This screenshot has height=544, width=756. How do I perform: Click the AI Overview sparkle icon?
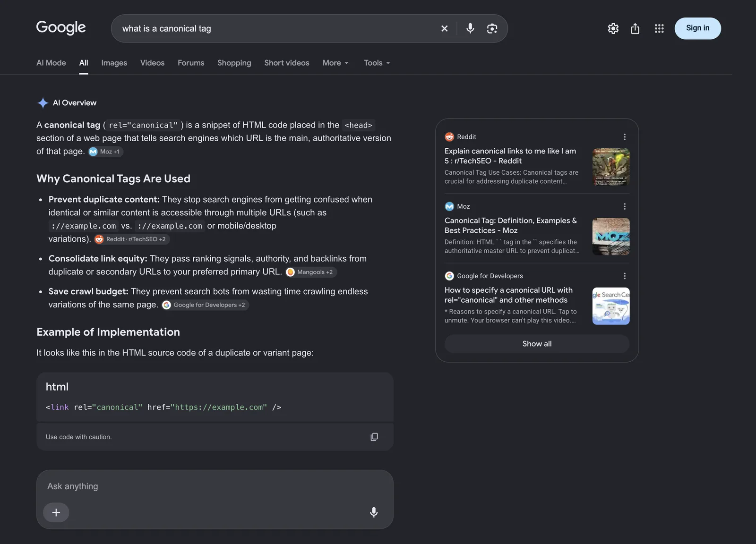coord(43,103)
